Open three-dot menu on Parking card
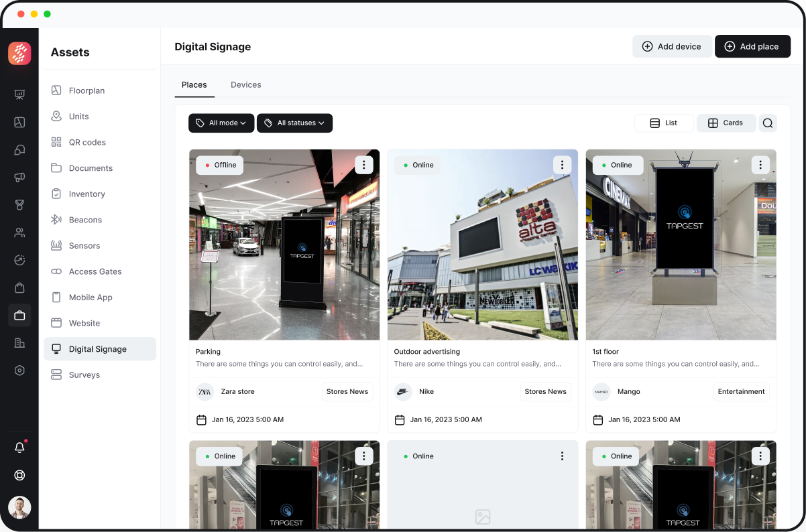The height and width of the screenshot is (532, 806). tap(363, 165)
